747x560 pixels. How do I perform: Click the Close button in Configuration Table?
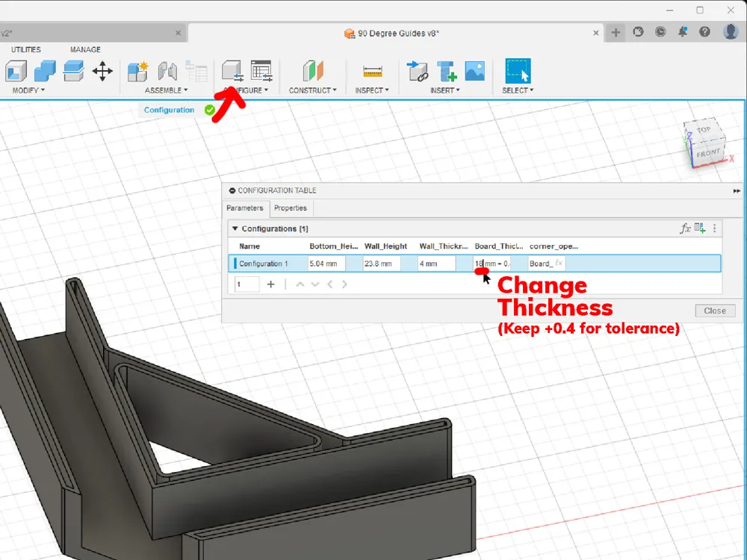click(715, 311)
